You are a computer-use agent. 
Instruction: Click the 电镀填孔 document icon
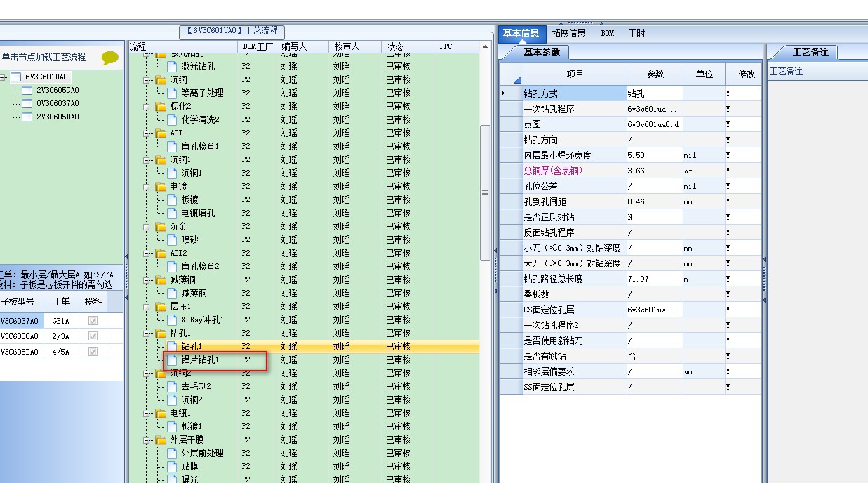[172, 213]
